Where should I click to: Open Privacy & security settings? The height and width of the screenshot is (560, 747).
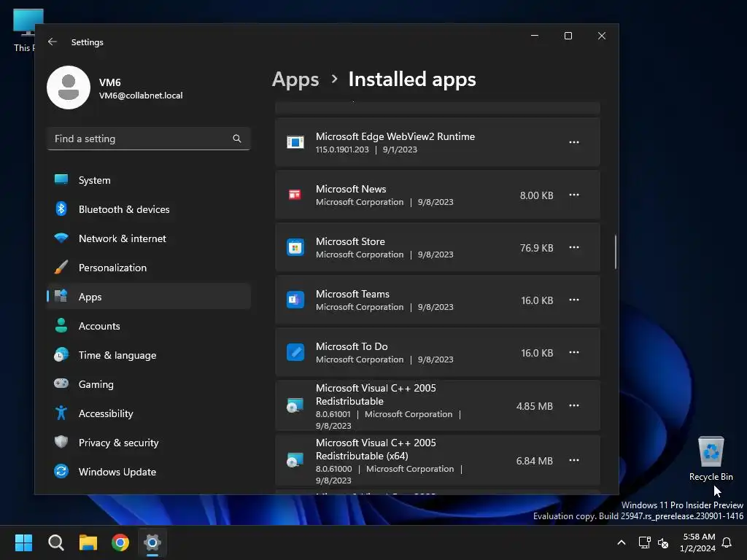149,443
